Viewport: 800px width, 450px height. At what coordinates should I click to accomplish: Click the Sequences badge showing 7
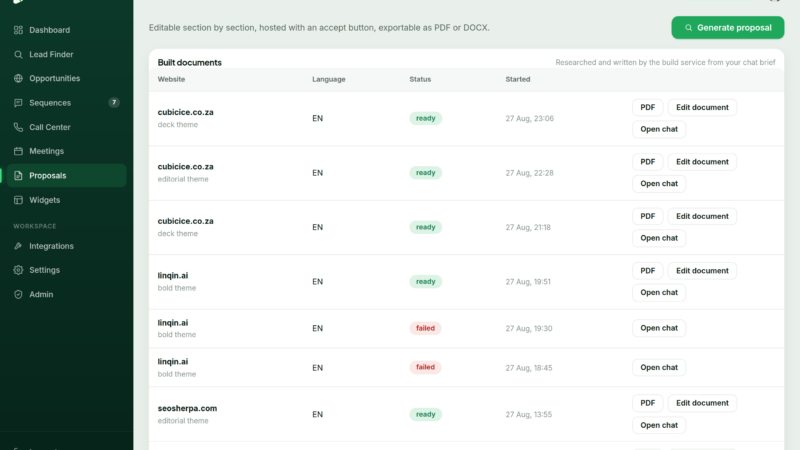[114, 103]
